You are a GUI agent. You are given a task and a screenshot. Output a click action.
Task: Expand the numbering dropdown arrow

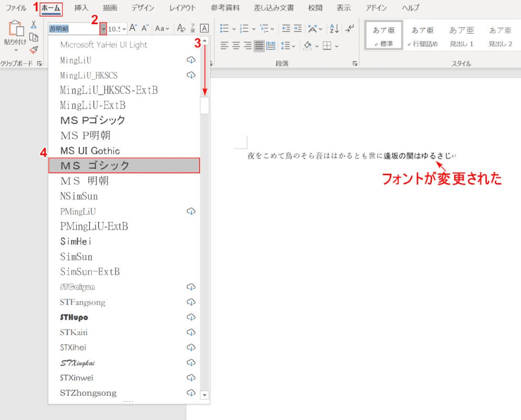(253, 29)
